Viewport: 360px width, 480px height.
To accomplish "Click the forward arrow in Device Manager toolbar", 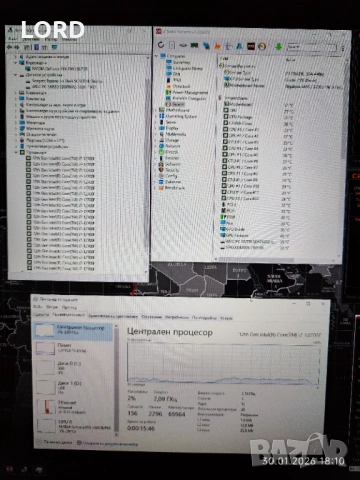I will pos(16,47).
